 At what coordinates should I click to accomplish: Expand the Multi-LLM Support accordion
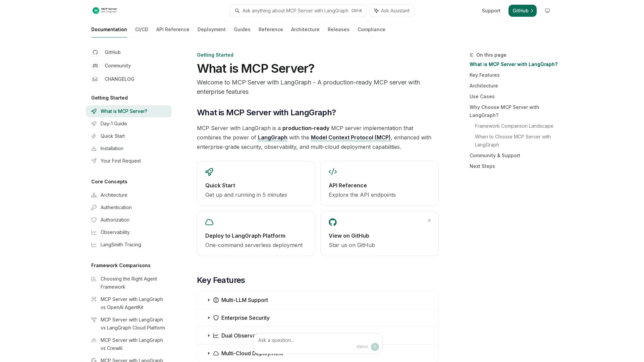click(x=318, y=300)
